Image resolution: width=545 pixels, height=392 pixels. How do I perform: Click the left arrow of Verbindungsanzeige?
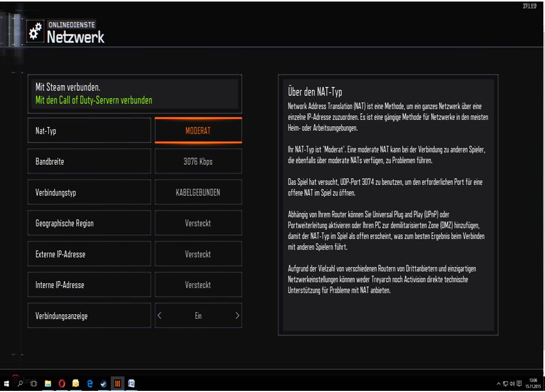159,316
